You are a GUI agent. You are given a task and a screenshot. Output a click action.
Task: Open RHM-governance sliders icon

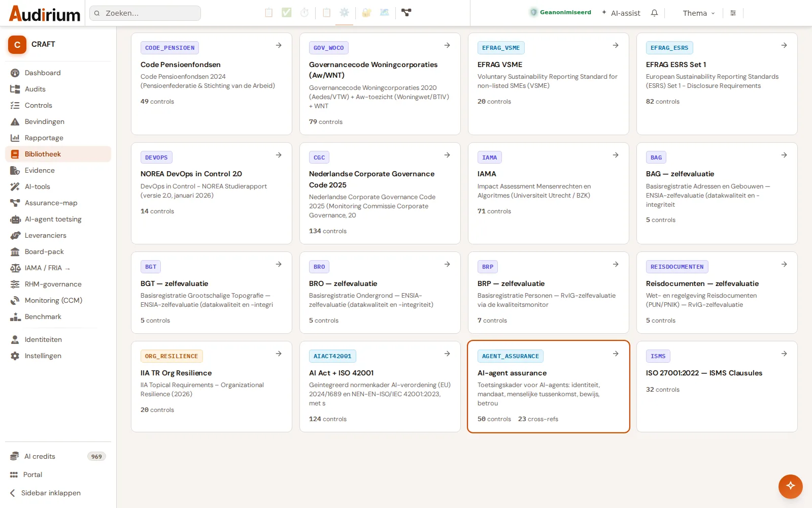[x=15, y=284]
